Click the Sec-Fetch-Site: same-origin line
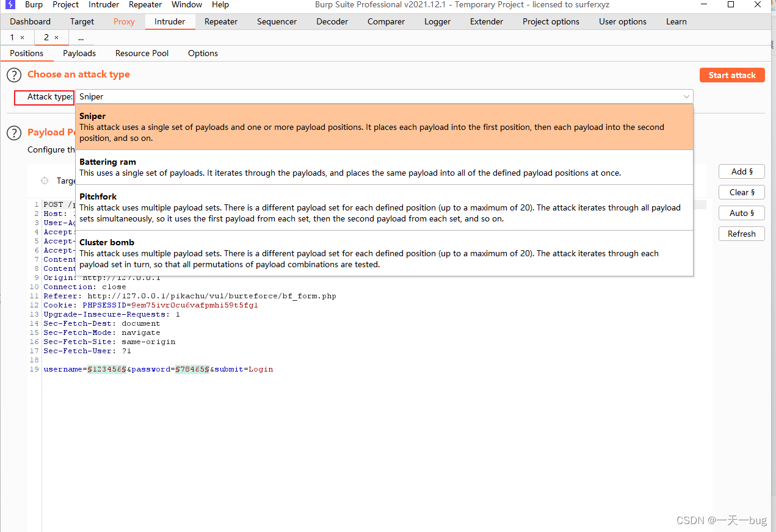This screenshot has height=532, width=776. coord(109,342)
